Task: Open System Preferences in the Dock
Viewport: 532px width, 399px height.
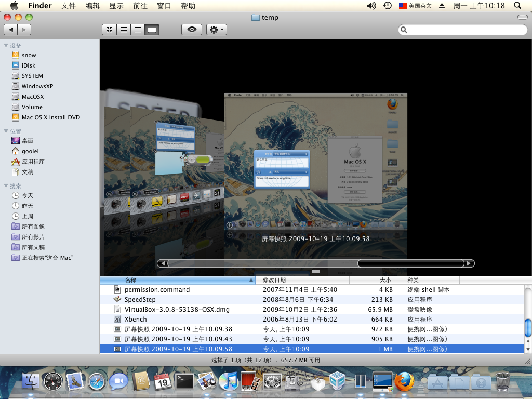Action: point(272,381)
